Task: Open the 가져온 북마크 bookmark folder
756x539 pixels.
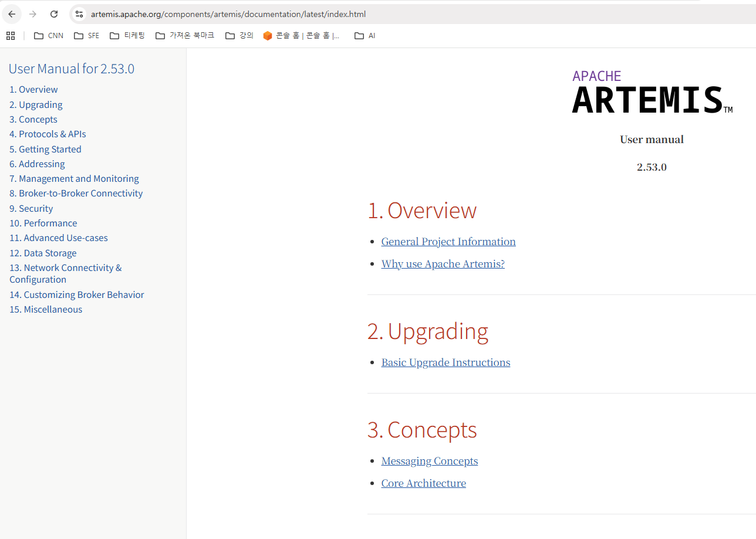Action: click(x=185, y=36)
